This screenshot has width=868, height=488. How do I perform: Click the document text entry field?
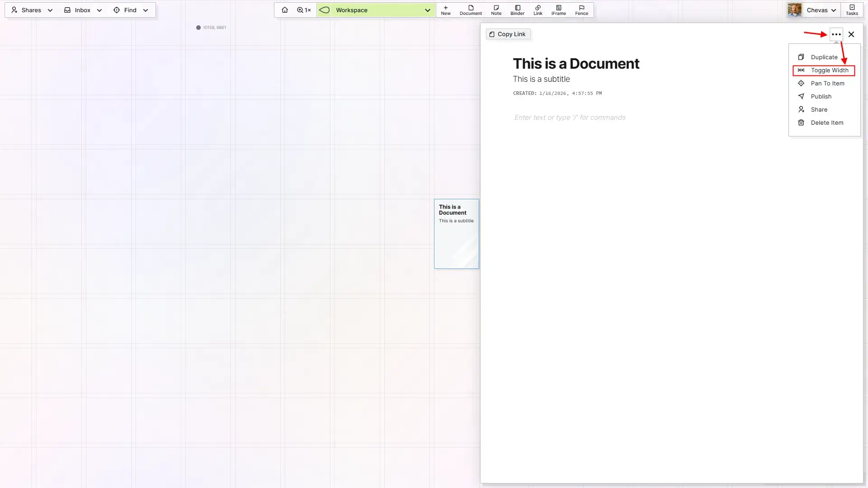(x=570, y=117)
